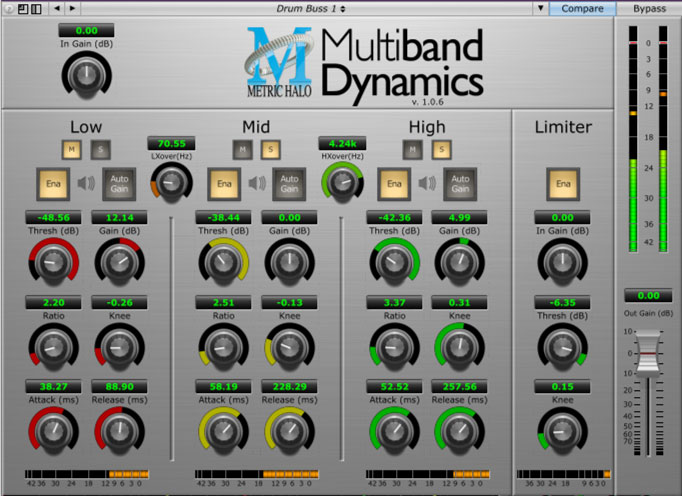The image size is (682, 496).
Task: Click the Mid band Thresh knob
Action: click(224, 262)
